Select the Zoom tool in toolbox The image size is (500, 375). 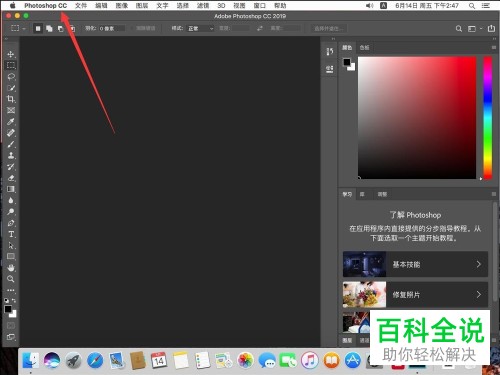[x=11, y=279]
